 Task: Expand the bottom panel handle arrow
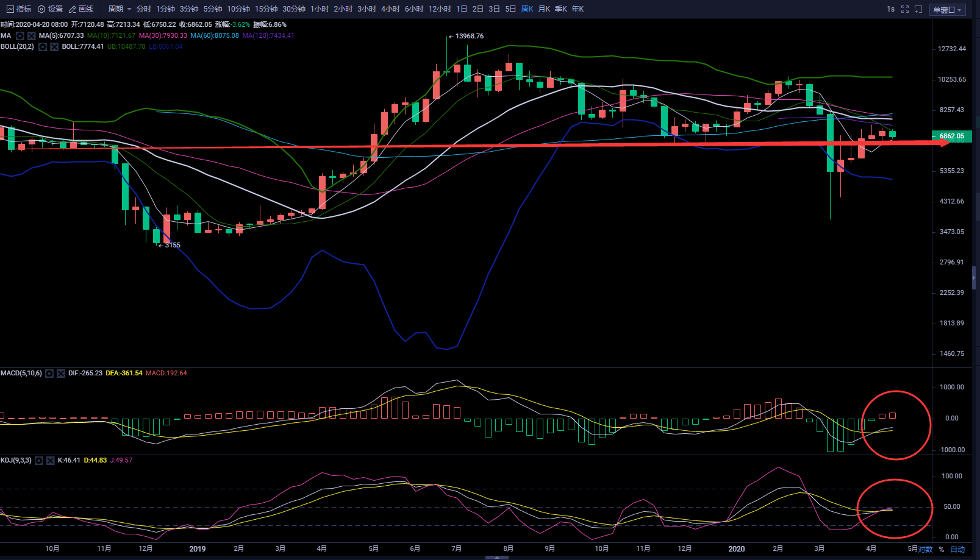point(497,557)
